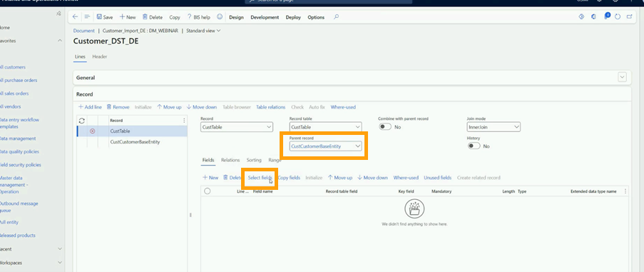Switch to the Fields tab

point(208,160)
